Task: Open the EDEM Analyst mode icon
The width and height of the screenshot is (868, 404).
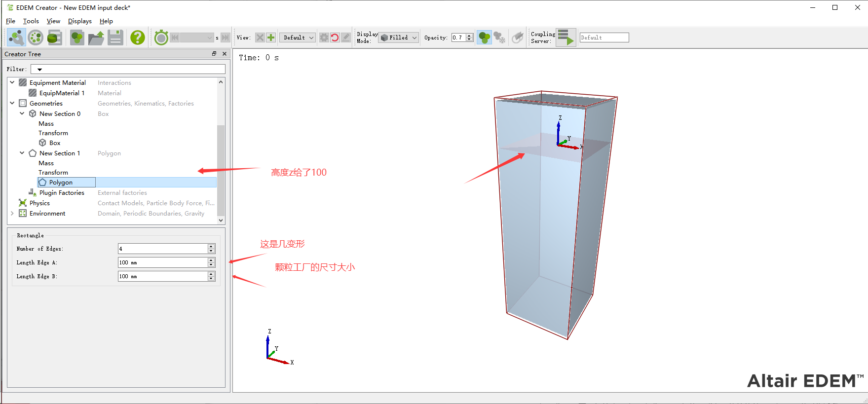Action: (x=54, y=37)
